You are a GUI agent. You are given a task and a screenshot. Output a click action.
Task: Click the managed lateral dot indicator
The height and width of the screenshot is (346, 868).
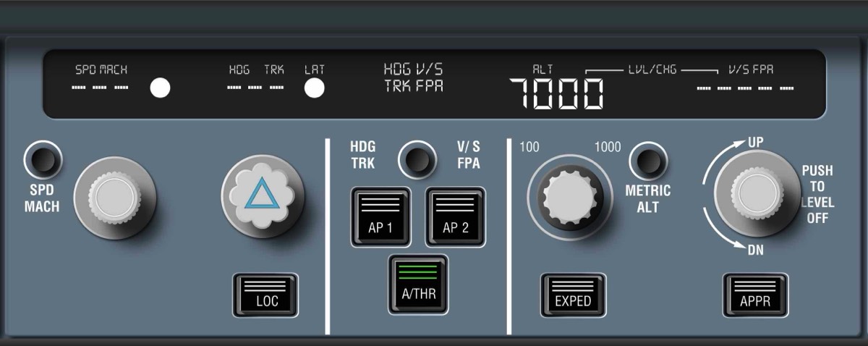(x=314, y=88)
